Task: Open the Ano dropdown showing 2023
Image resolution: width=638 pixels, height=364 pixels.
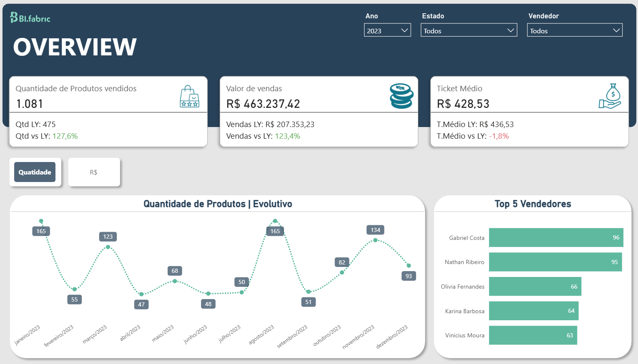Action: point(387,30)
